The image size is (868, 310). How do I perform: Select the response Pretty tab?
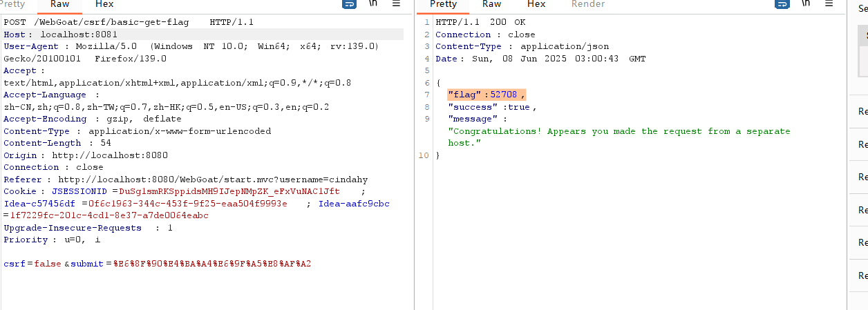(443, 4)
